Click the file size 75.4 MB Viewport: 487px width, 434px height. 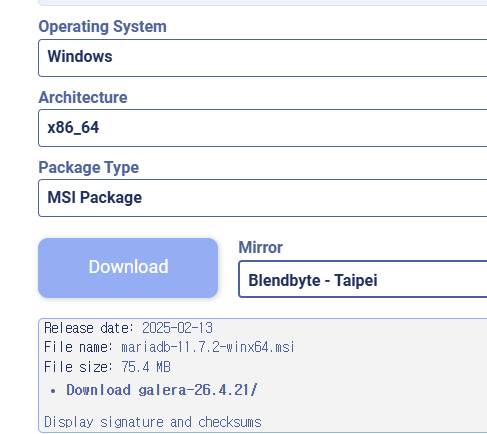pos(146,367)
